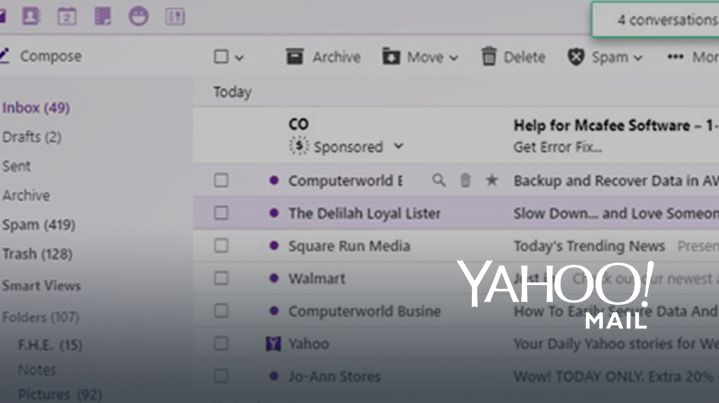Viewport: 719px width, 403px height.
Task: Open the Pictures (92) folder
Action: tap(60, 394)
